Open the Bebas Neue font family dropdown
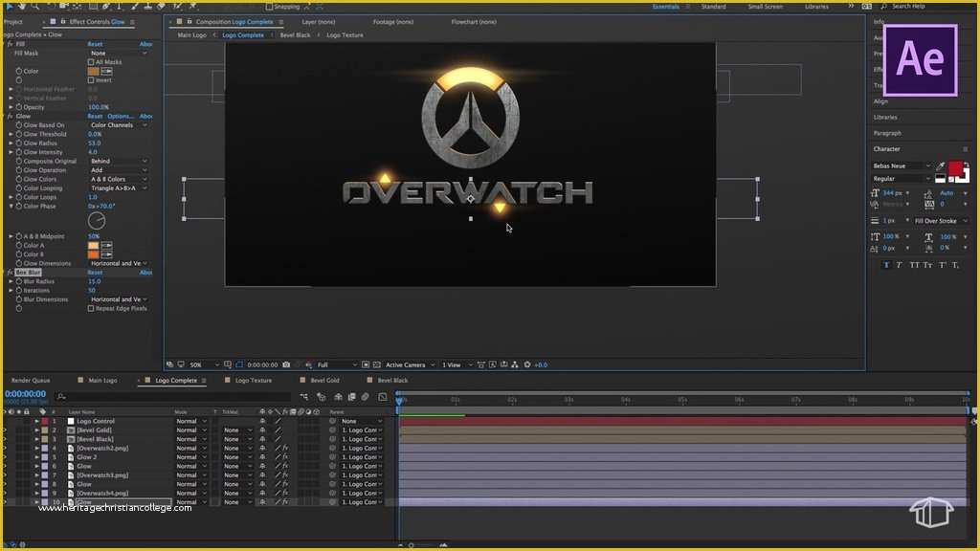This screenshot has height=551, width=980. (902, 166)
